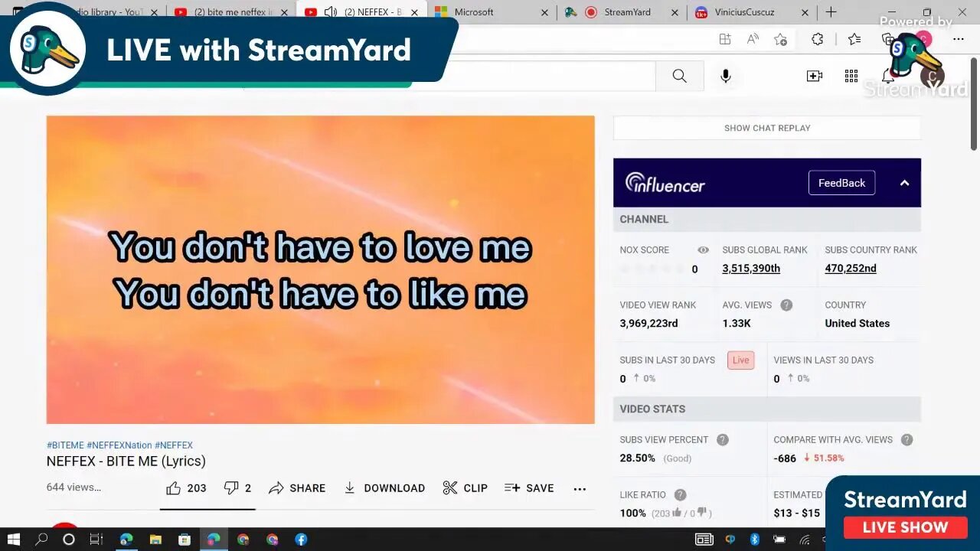Open File Explorer from taskbar

[155, 540]
